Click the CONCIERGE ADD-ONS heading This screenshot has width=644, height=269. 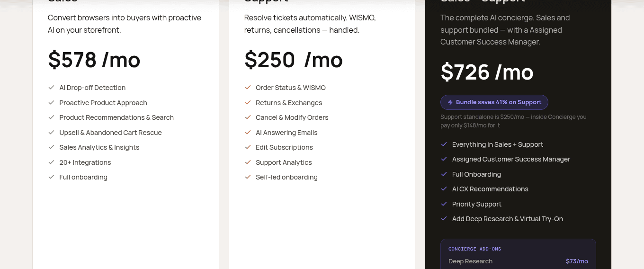[x=474, y=249]
